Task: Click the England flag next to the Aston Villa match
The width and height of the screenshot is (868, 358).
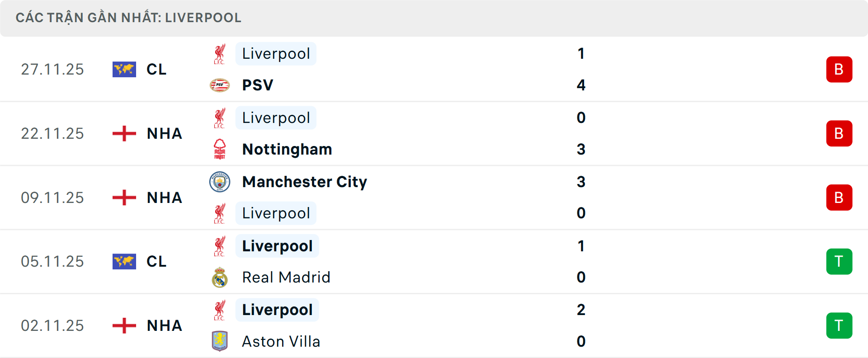Action: click(124, 325)
